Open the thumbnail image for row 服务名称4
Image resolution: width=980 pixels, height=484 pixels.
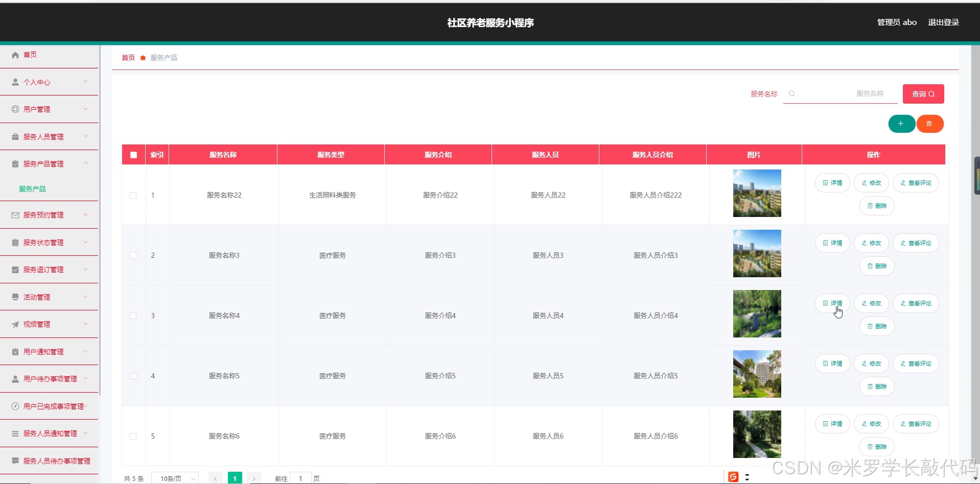coord(757,313)
